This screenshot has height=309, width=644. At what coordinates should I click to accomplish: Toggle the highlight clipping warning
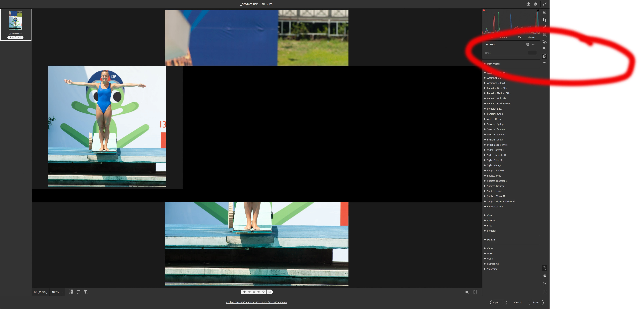[538, 10]
